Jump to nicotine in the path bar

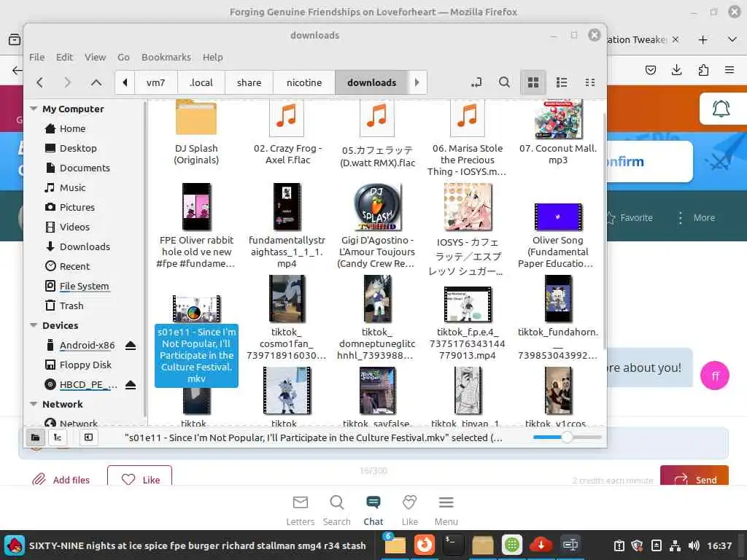(304, 82)
